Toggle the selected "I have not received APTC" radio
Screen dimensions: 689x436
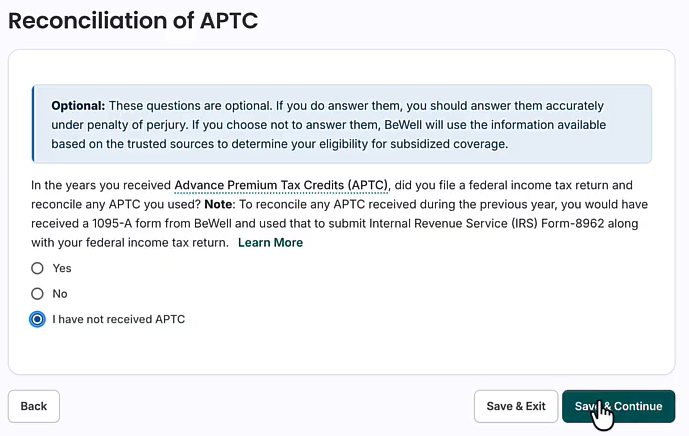click(38, 320)
